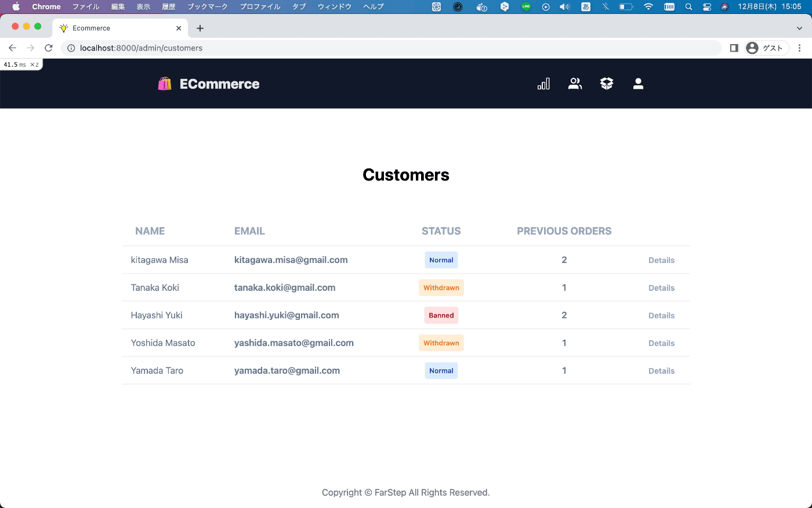Select the customers people icon in navbar
This screenshot has width=812, height=508.
click(x=575, y=84)
